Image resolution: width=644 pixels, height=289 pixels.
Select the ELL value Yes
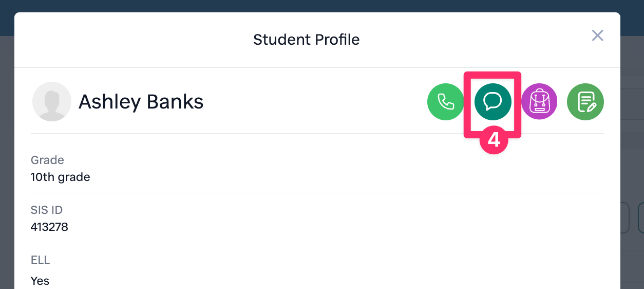[x=40, y=281]
